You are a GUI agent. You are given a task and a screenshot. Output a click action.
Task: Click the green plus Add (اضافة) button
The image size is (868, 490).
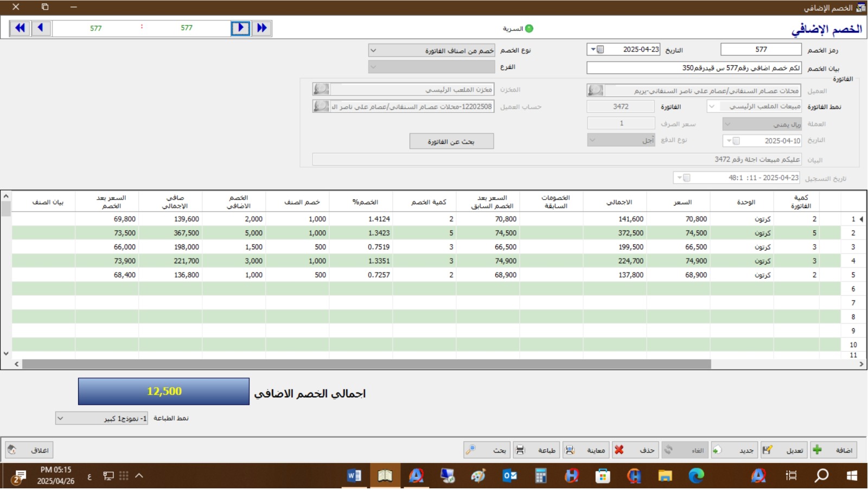[833, 450]
